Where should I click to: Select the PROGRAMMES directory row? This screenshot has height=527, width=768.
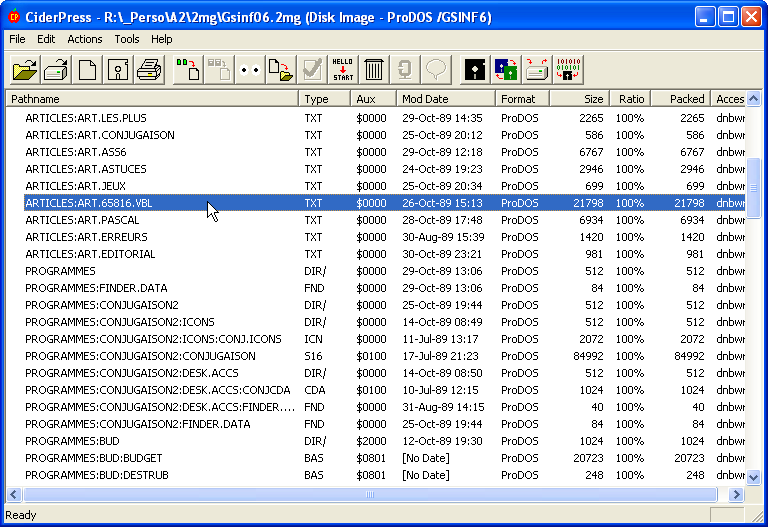[384, 271]
